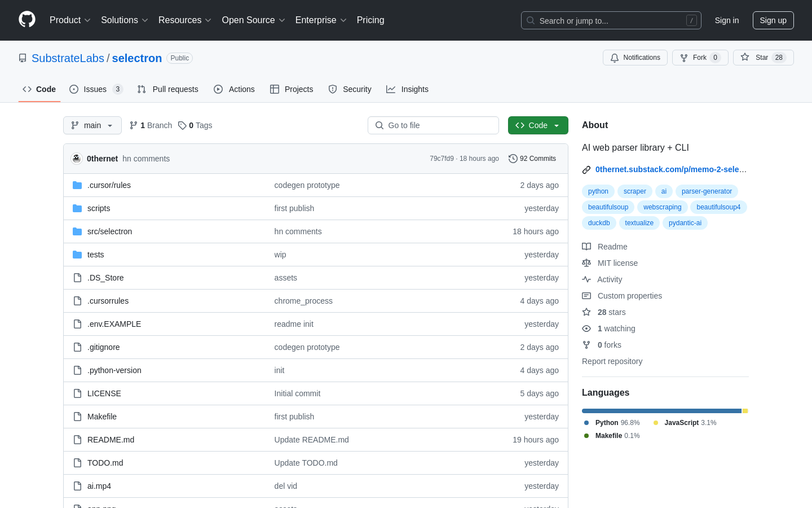Viewport: 812px width, 508px height.
Task: Switch to the Insights tab
Action: click(x=407, y=89)
